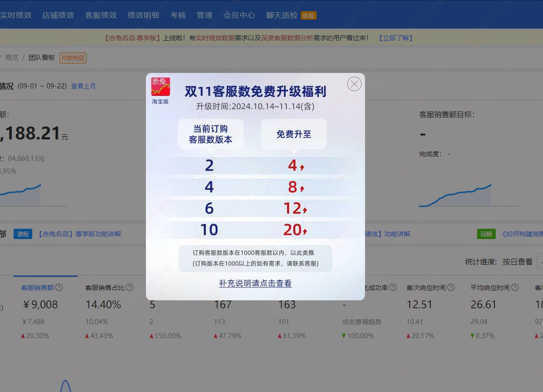The height and width of the screenshot is (392, 543).
Task: Click the 立即了解 banner link
Action: pos(396,38)
